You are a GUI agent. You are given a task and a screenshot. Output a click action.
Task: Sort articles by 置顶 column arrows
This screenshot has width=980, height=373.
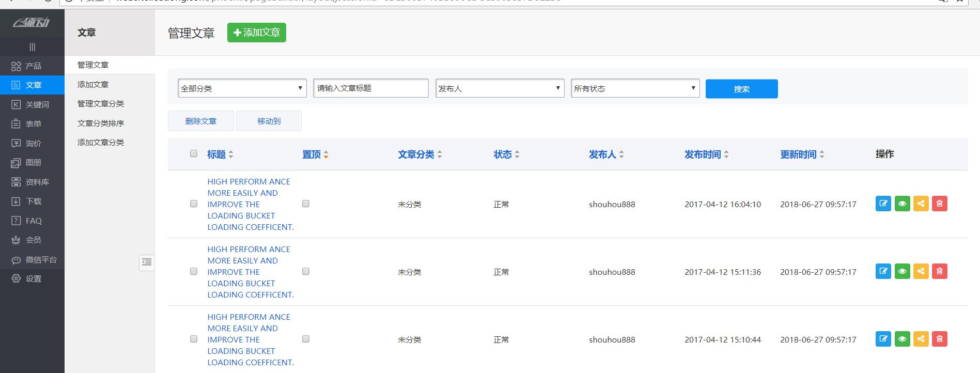click(x=326, y=154)
